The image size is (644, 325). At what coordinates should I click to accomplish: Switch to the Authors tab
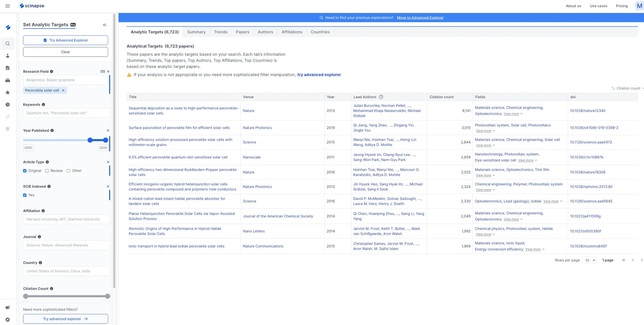(265, 32)
